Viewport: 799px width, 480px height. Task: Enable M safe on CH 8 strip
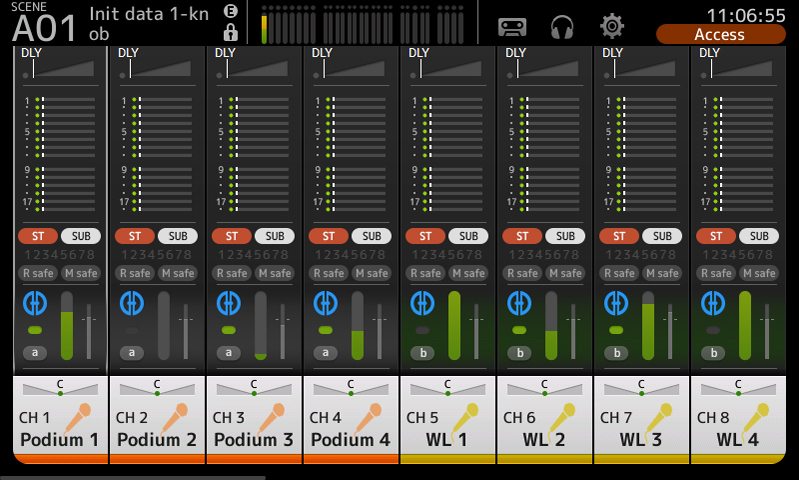(758, 273)
